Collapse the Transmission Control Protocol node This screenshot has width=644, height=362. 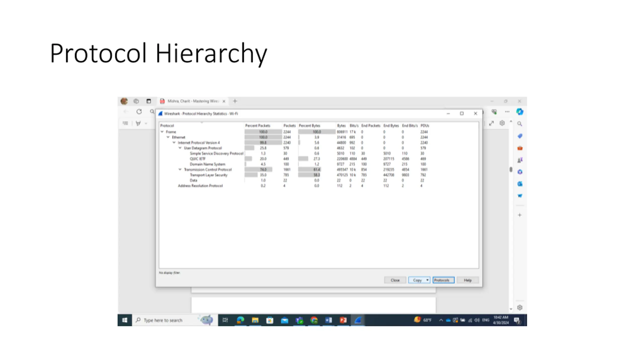(180, 169)
